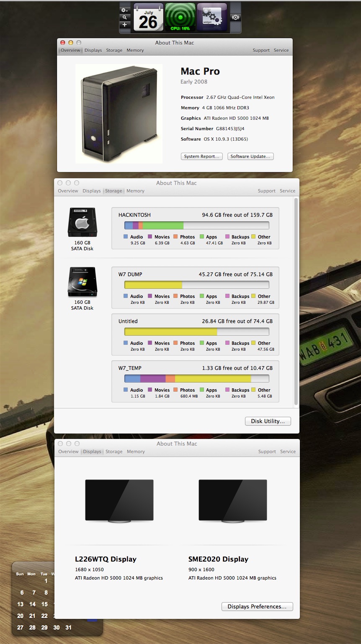Open Service link in Overview window
This screenshot has width=361, height=644.
[281, 50]
